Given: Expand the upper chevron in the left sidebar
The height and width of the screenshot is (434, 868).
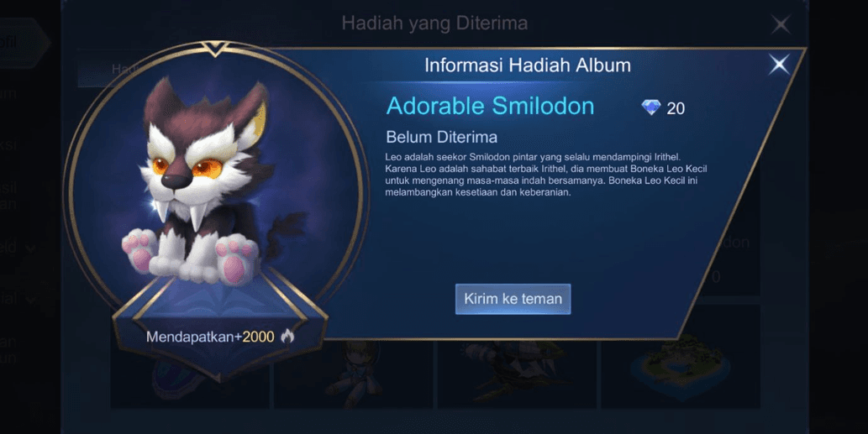Looking at the screenshot, I should coord(31,248).
